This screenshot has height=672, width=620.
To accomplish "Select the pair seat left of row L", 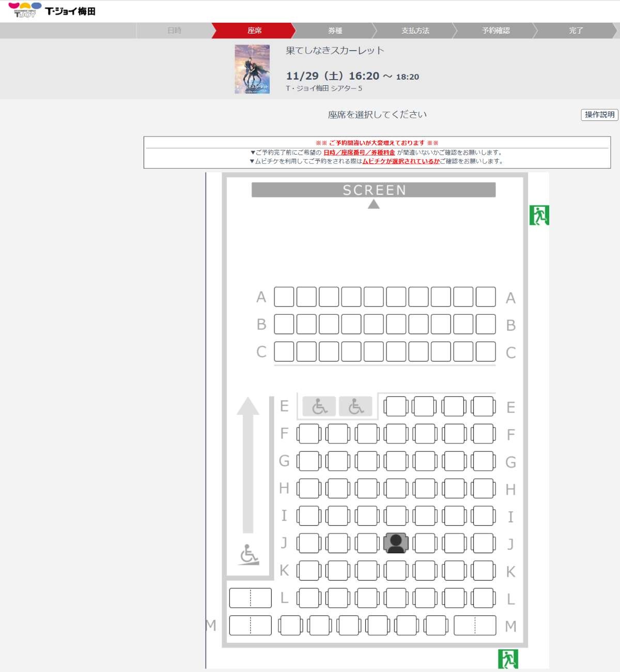I will coord(250,598).
